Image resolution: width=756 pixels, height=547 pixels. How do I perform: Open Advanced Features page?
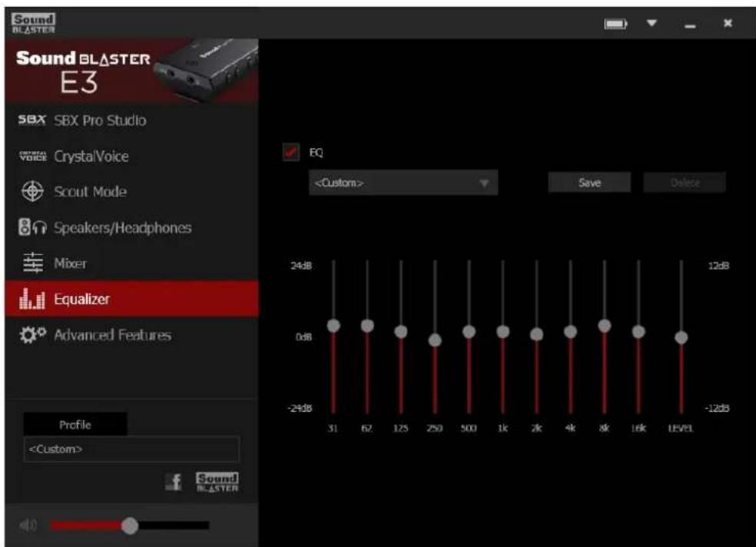tap(132, 334)
